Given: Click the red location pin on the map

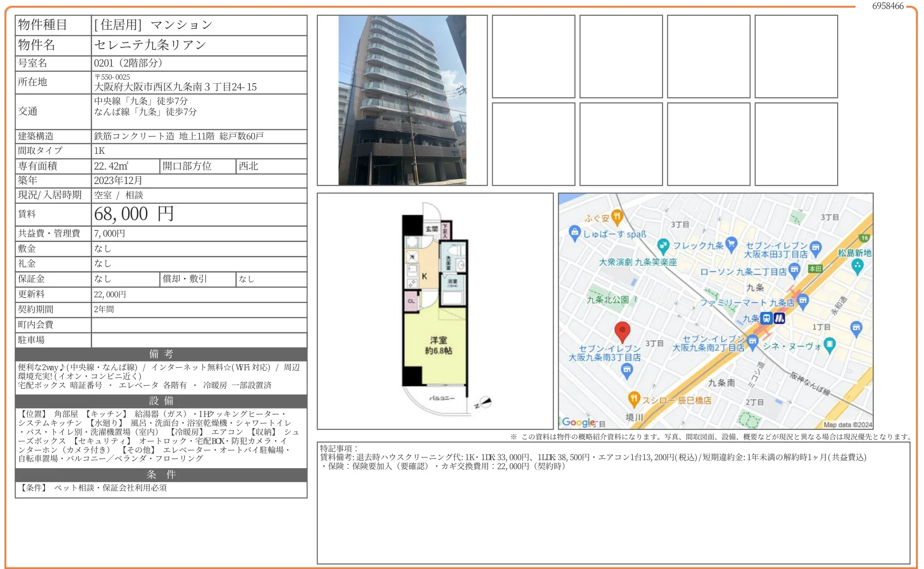Looking at the screenshot, I should pos(622,332).
